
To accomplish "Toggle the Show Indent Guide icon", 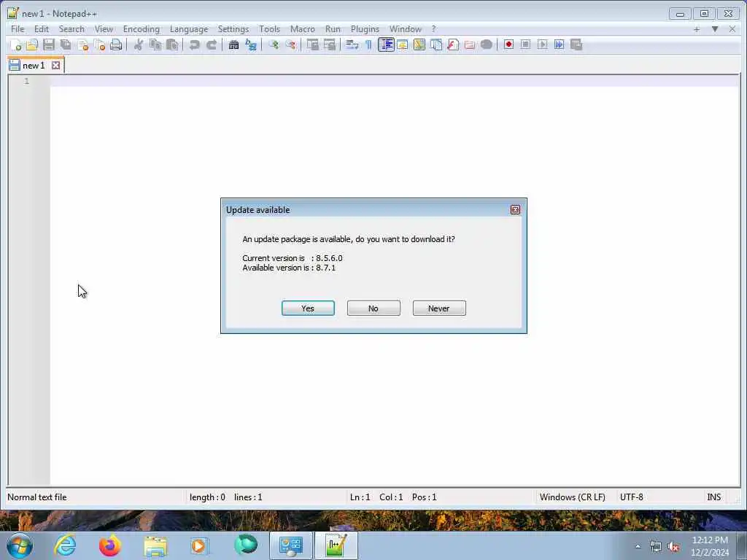I will 386,44.
